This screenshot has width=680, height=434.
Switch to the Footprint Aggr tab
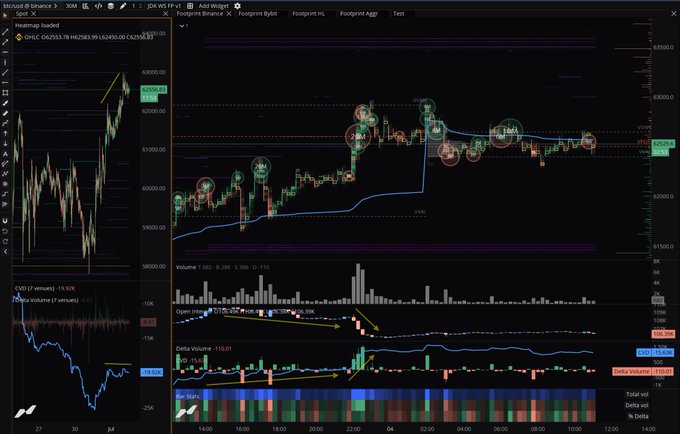click(359, 14)
